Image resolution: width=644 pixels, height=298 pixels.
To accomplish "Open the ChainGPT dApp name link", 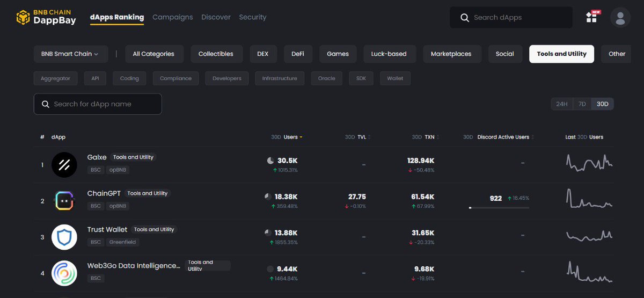I will coord(104,193).
